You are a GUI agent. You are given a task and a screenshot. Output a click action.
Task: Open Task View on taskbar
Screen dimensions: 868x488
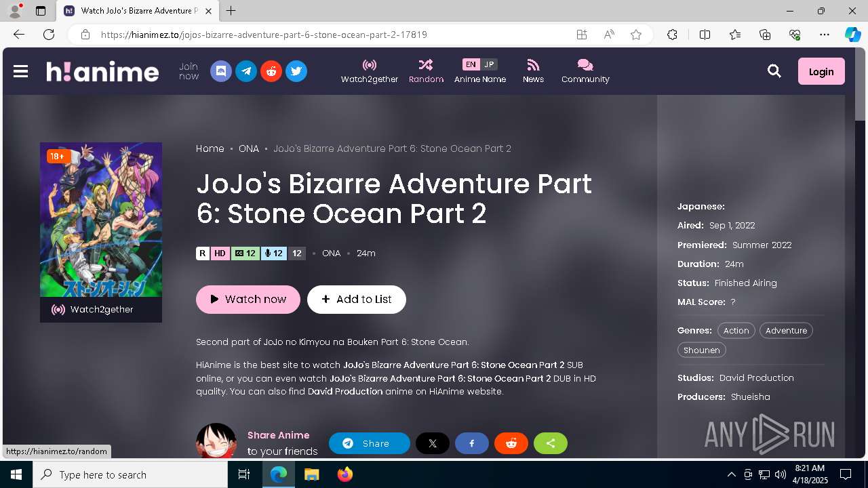point(245,474)
